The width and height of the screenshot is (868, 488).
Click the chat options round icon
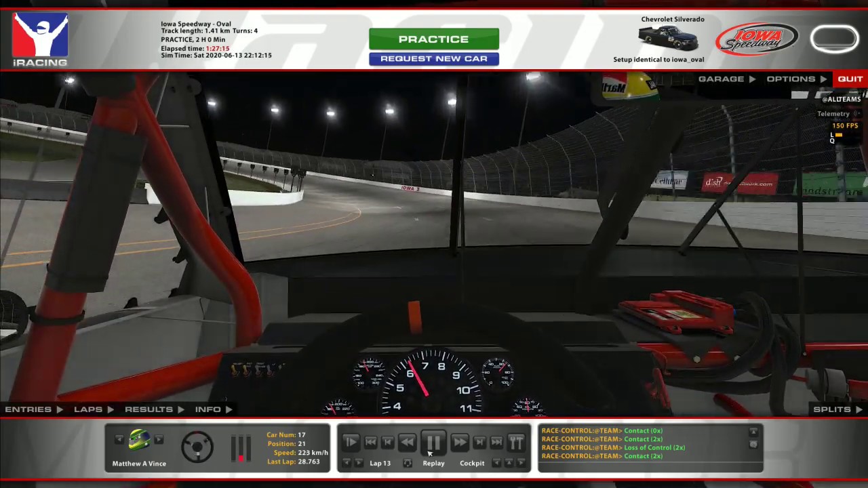point(753,445)
